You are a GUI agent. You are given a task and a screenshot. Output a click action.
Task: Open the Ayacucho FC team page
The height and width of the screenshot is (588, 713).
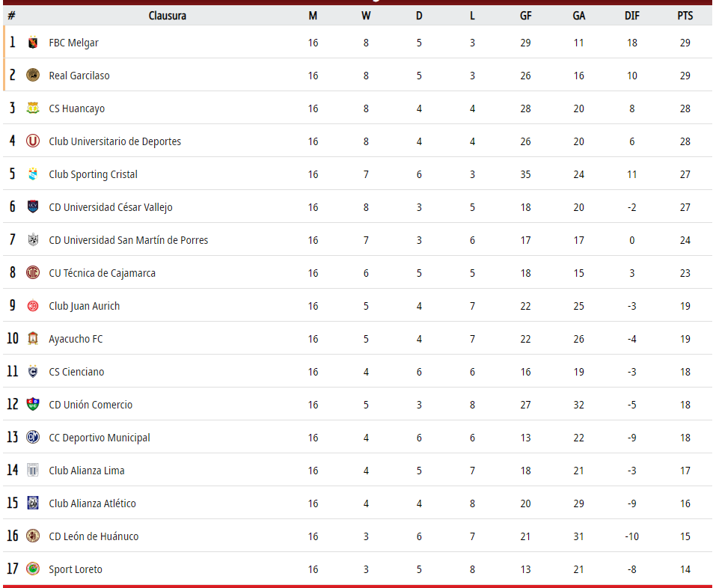76,339
